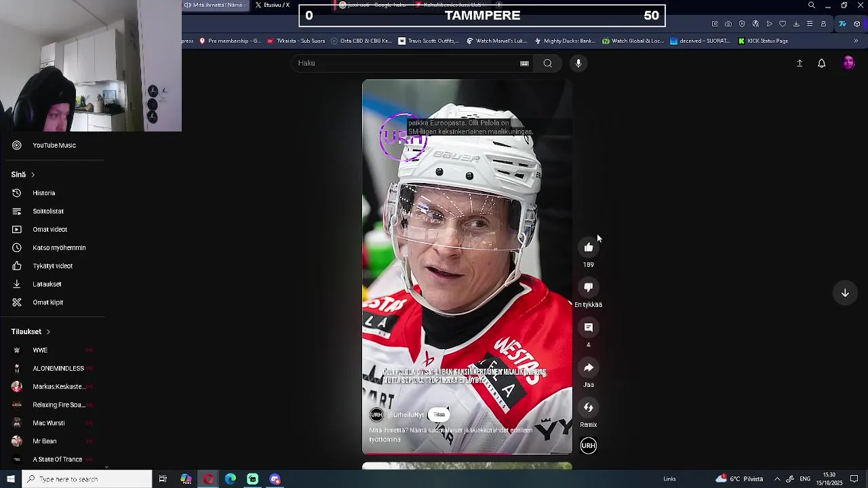This screenshot has width=868, height=488.
Task: Click the browser snapshot camera icon
Action: pyautogui.click(x=728, y=24)
